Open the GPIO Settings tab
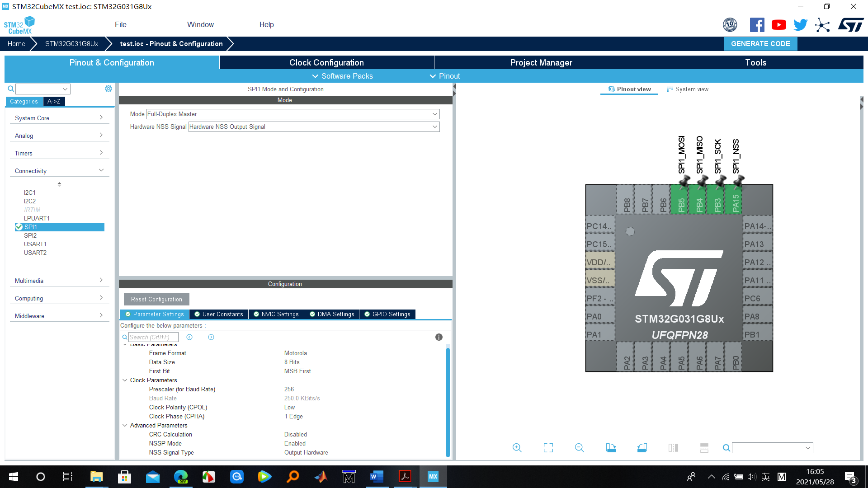This screenshot has width=868, height=488. tap(387, 314)
